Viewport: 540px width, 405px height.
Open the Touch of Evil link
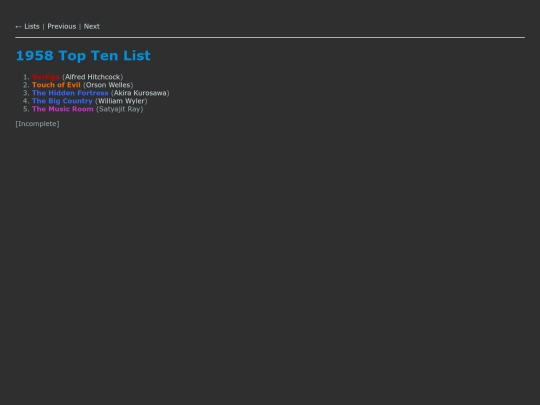56,85
